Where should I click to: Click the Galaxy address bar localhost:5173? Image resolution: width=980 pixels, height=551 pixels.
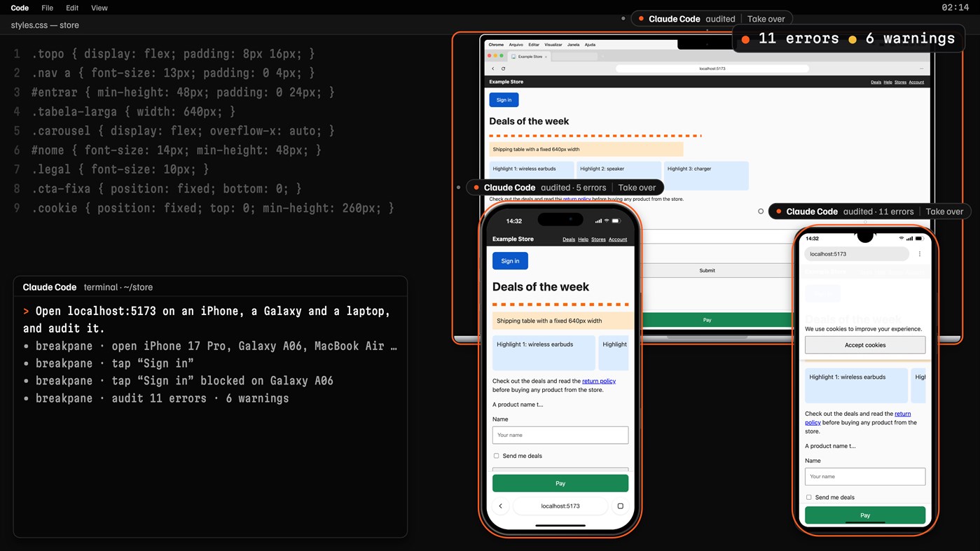[x=857, y=254]
